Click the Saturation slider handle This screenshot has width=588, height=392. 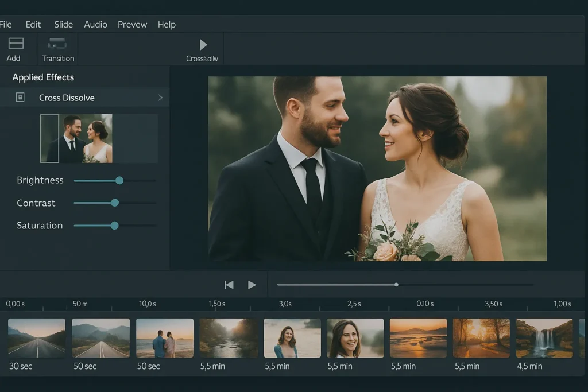(x=114, y=226)
